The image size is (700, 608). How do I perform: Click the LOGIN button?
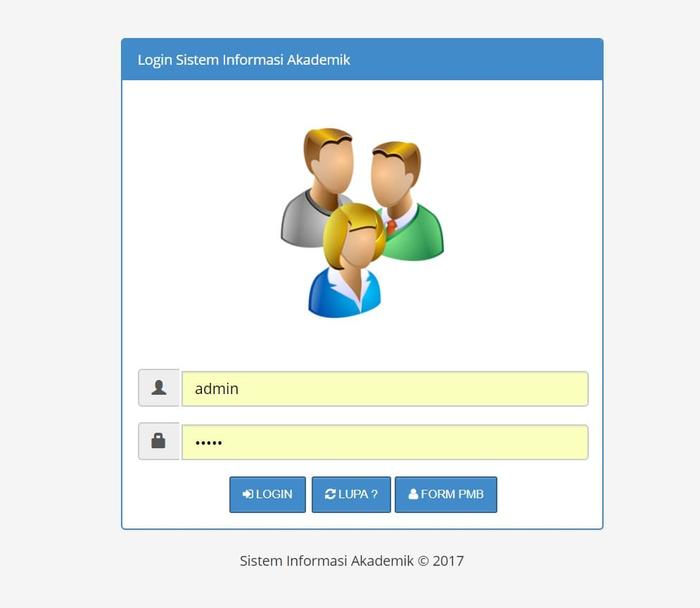pyautogui.click(x=267, y=494)
